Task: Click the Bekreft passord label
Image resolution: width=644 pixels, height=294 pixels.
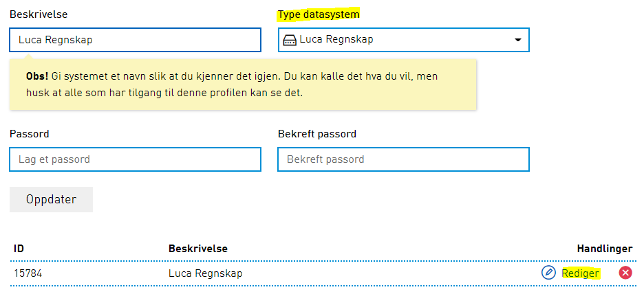Action: (x=317, y=134)
